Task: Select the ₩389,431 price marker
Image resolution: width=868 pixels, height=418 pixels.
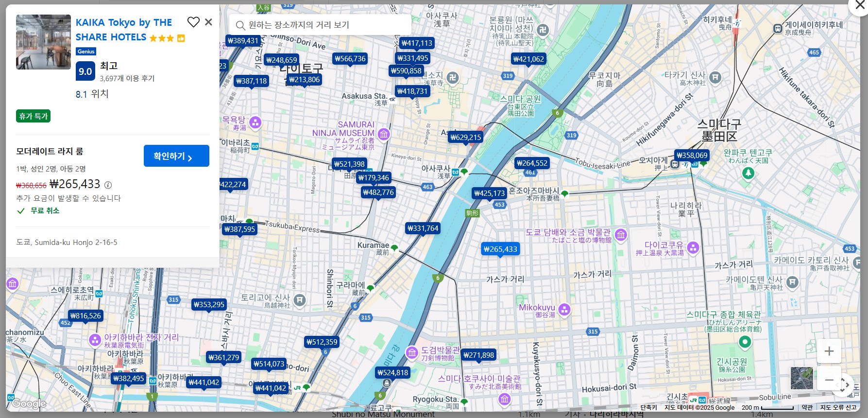Action: pyautogui.click(x=243, y=41)
